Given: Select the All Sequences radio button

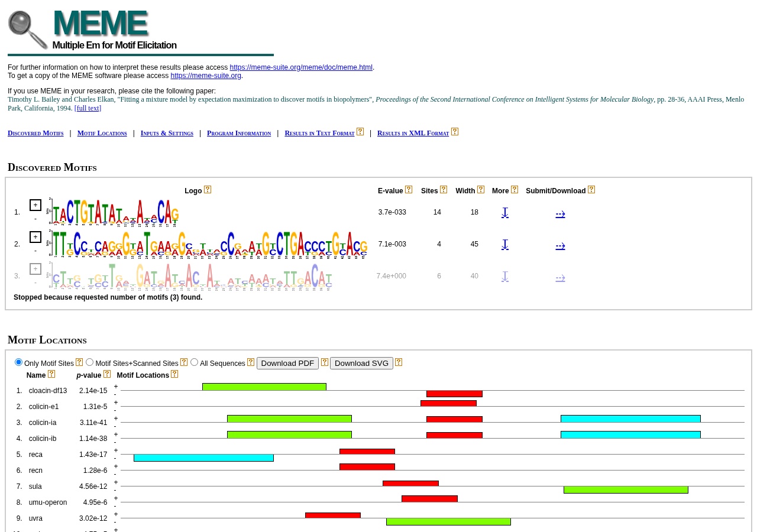Looking at the screenshot, I should [194, 362].
